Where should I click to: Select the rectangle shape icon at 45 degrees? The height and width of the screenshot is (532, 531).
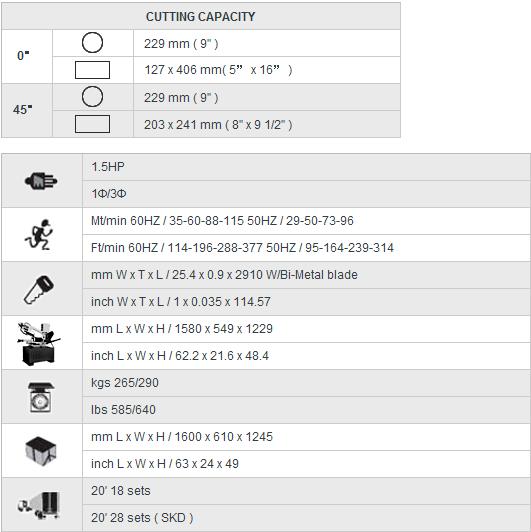(x=92, y=124)
